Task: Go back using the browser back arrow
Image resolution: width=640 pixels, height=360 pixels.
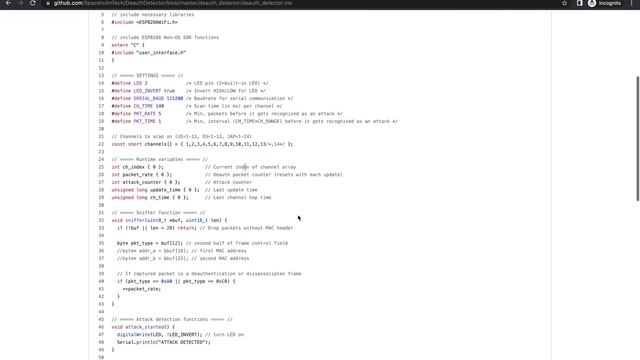Action: [8, 3]
